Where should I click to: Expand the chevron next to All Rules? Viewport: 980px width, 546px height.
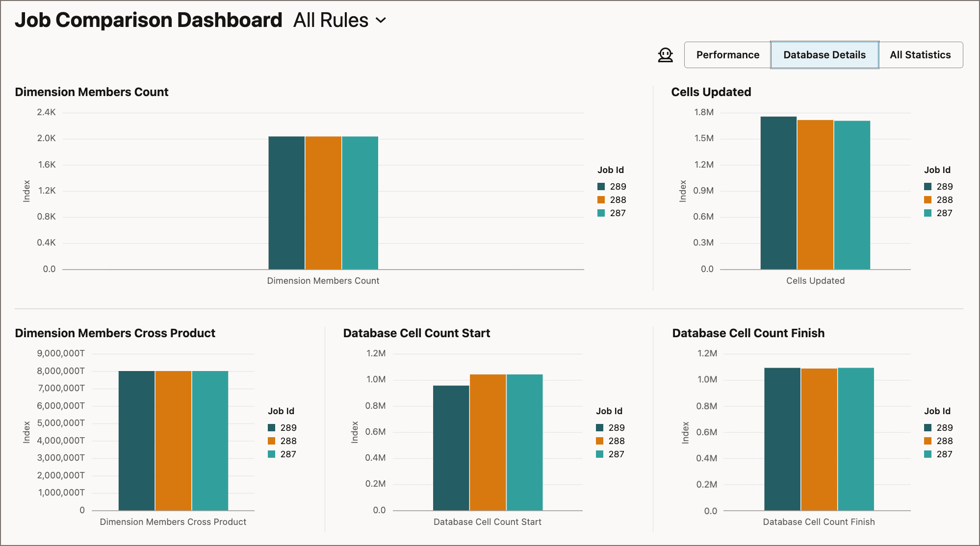click(380, 21)
